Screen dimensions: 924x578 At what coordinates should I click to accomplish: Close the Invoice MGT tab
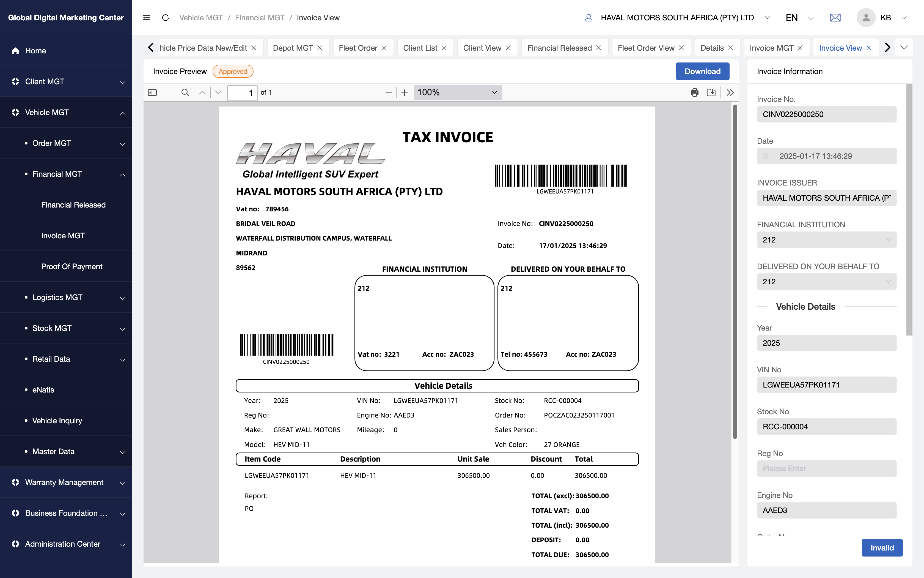click(800, 48)
